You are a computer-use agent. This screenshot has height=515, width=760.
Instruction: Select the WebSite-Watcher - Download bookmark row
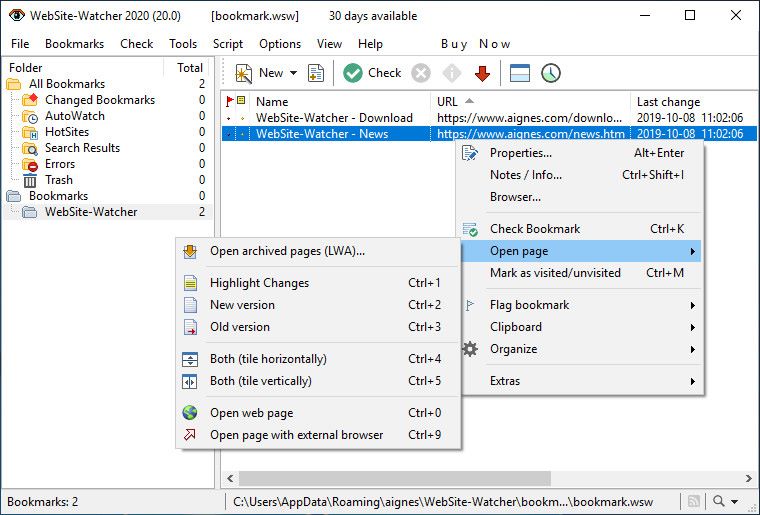click(x=489, y=118)
